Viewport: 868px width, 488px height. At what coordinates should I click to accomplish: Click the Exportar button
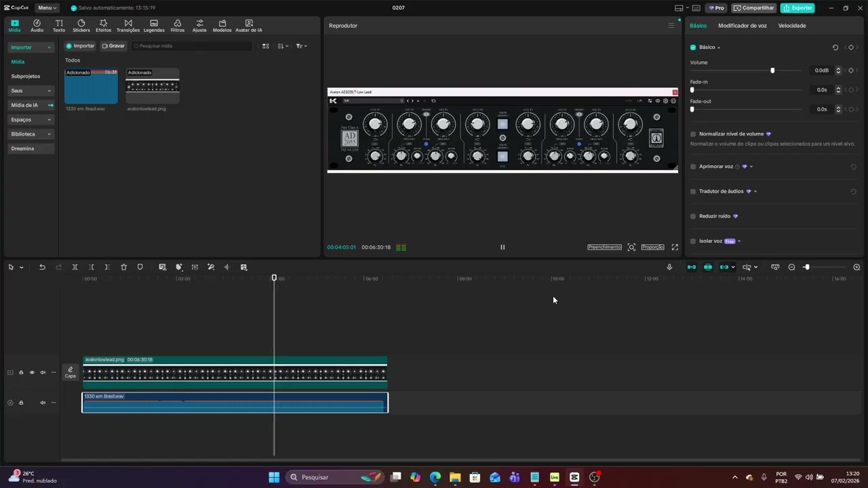click(797, 8)
